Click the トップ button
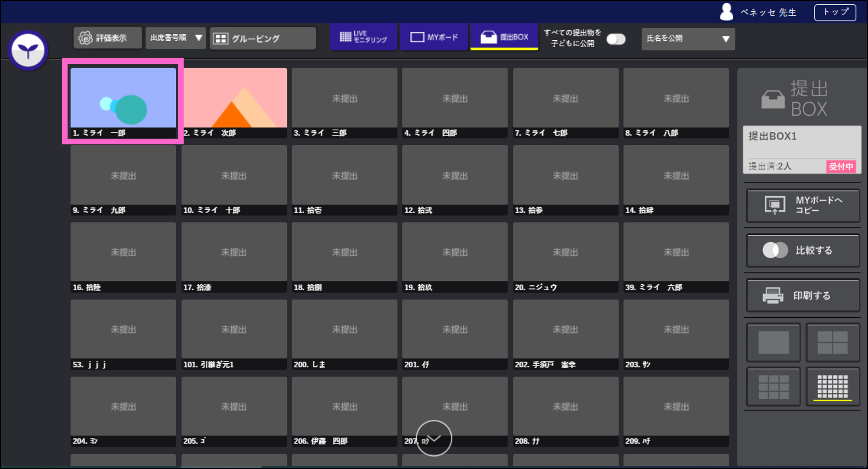Image resolution: width=868 pixels, height=469 pixels. click(835, 12)
